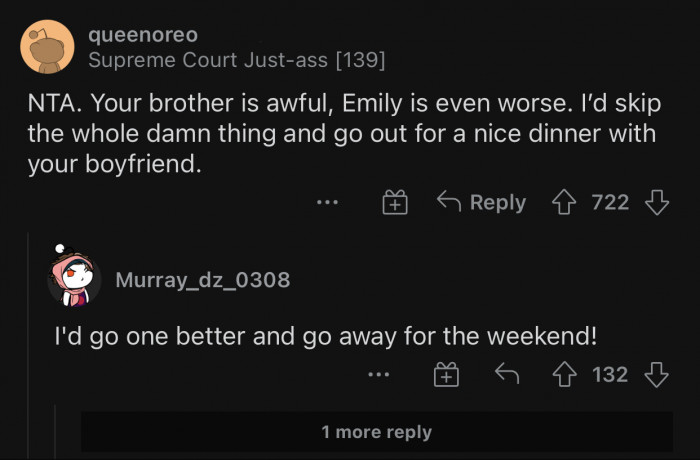700x460 pixels.
Task: Click reply arrow on Murray_dz_0308's comment
Action: click(x=507, y=375)
